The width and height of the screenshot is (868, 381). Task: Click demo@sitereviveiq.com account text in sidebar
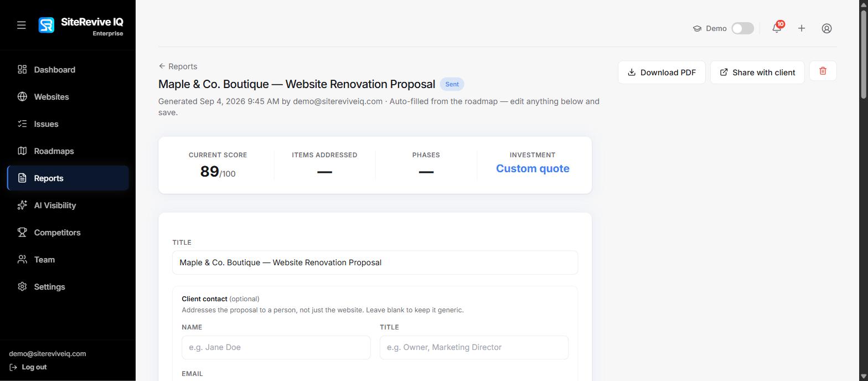click(x=48, y=353)
